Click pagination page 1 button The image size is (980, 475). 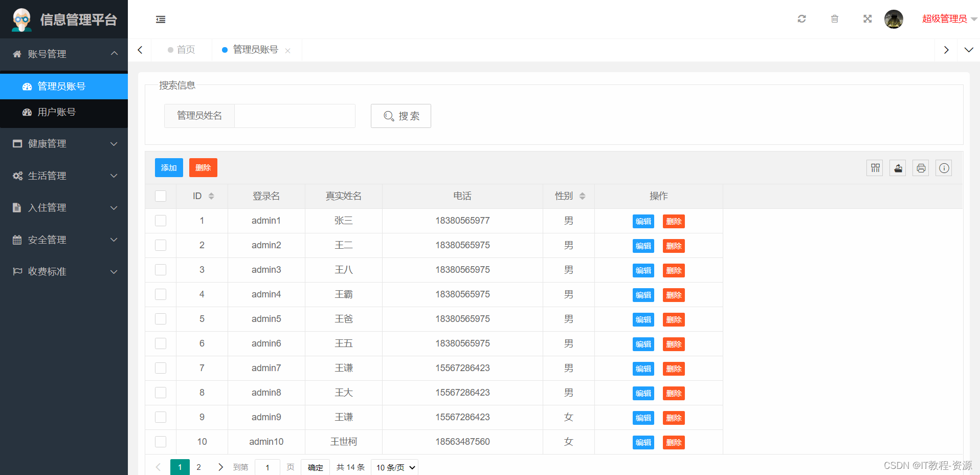pos(180,467)
